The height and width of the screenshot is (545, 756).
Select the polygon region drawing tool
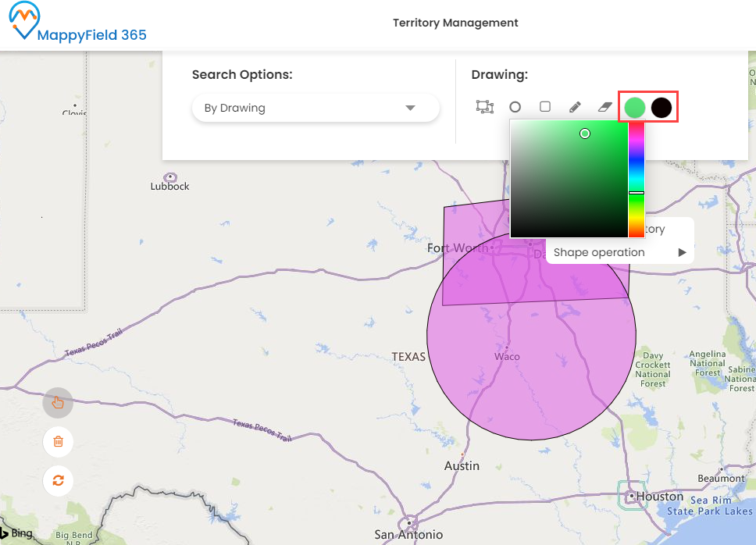click(484, 106)
